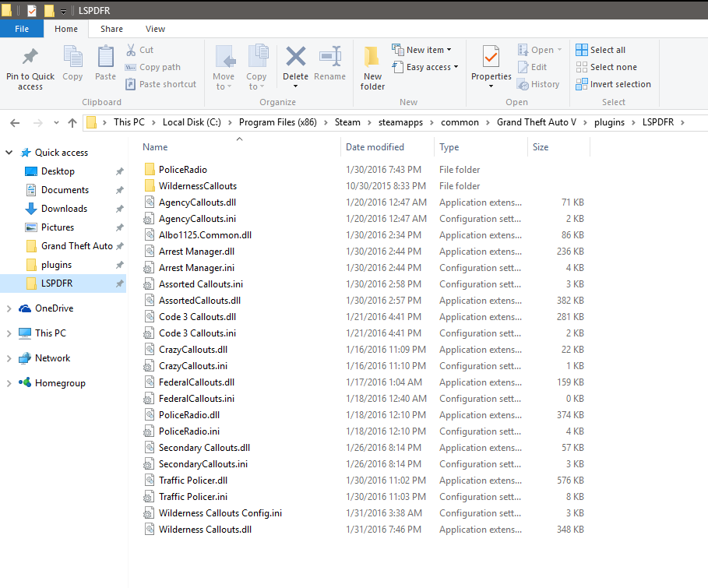The width and height of the screenshot is (708, 588).
Task: Click the Paste clipboard icon
Action: (x=105, y=56)
